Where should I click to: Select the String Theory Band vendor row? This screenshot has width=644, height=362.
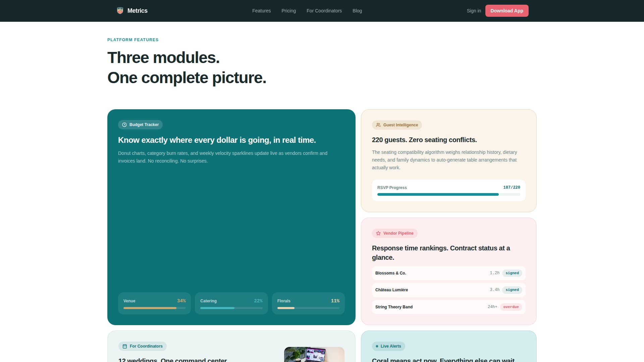tap(448, 307)
